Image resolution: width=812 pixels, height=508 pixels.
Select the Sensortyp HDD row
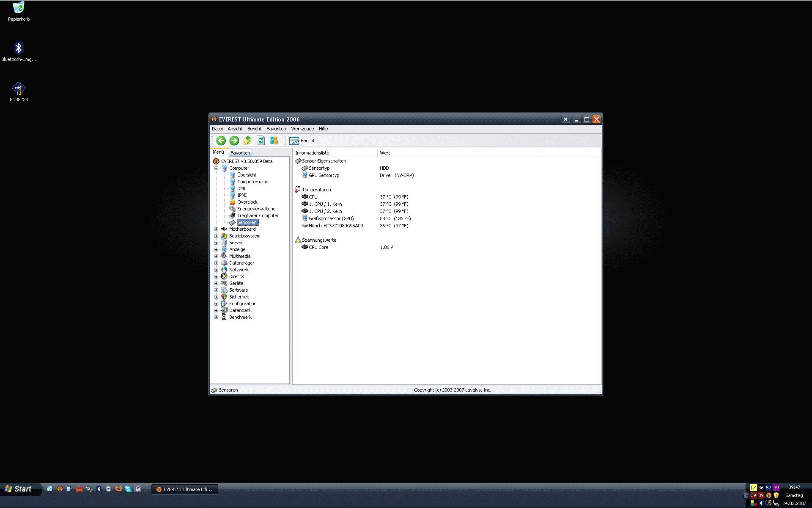pyautogui.click(x=446, y=168)
